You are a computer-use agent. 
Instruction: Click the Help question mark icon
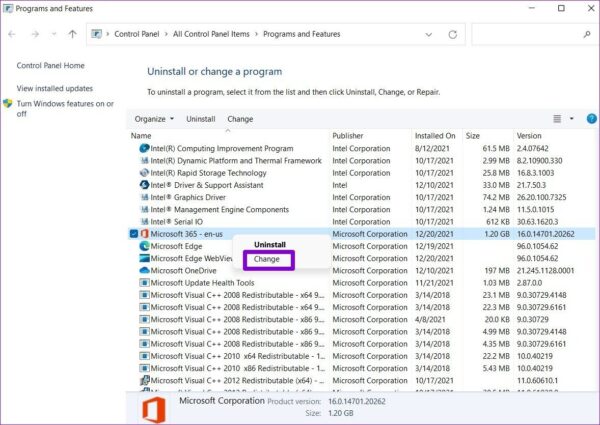591,119
